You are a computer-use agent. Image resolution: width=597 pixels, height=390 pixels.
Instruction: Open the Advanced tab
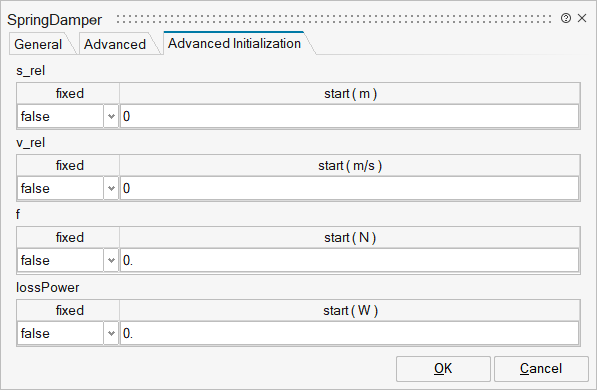[115, 44]
